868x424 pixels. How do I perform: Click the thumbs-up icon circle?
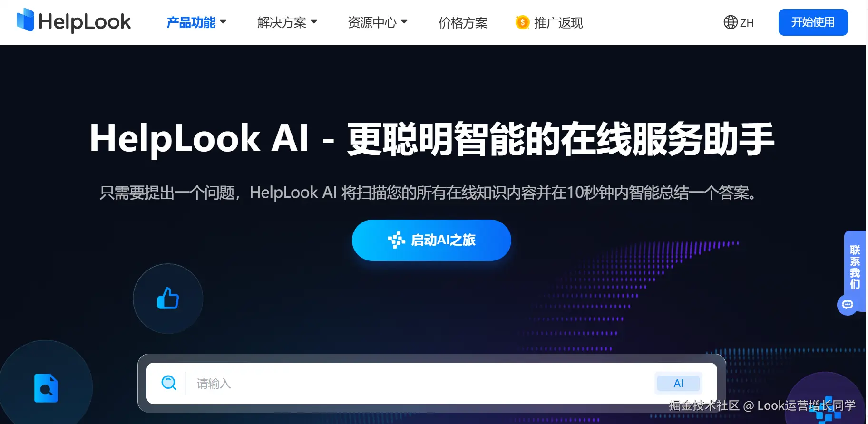click(168, 299)
